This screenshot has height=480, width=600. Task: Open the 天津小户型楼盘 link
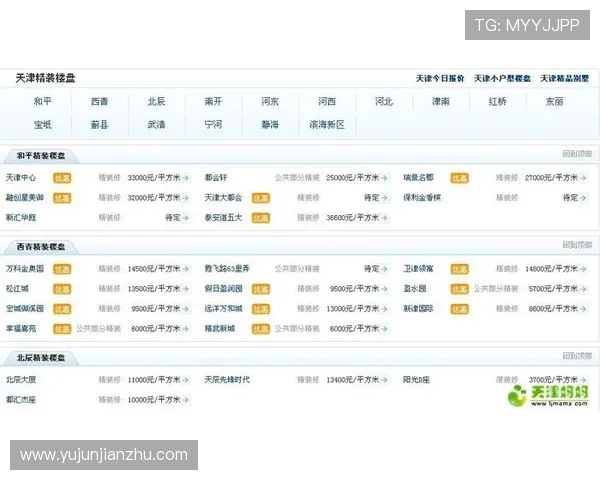[x=502, y=78]
